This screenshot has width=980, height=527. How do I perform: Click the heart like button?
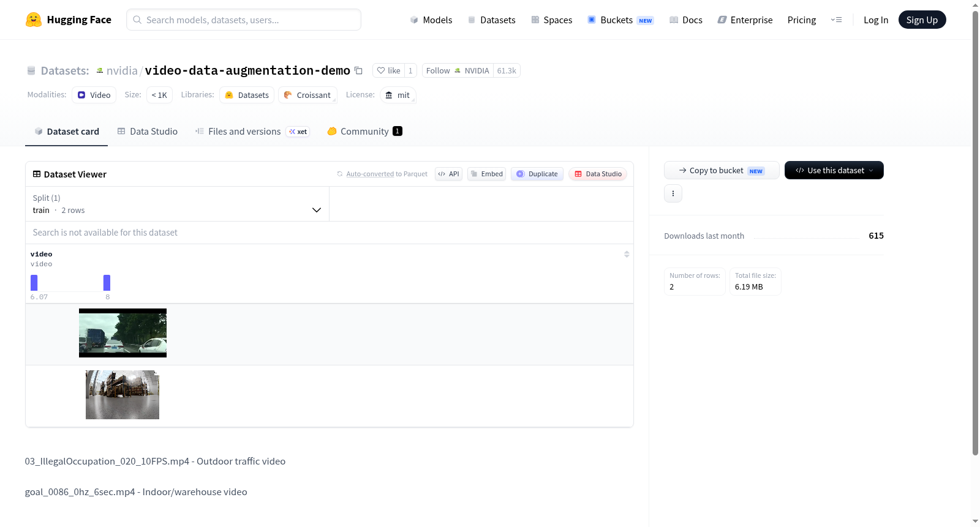click(388, 70)
